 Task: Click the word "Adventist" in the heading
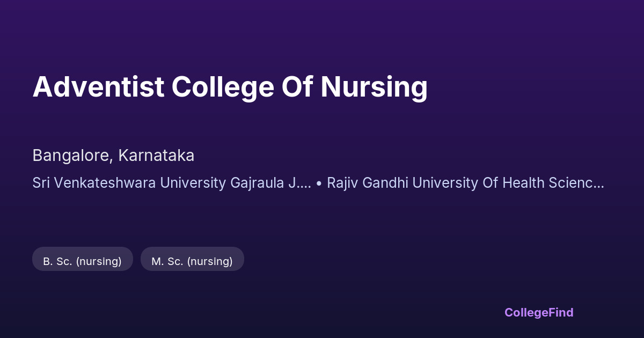(x=98, y=87)
